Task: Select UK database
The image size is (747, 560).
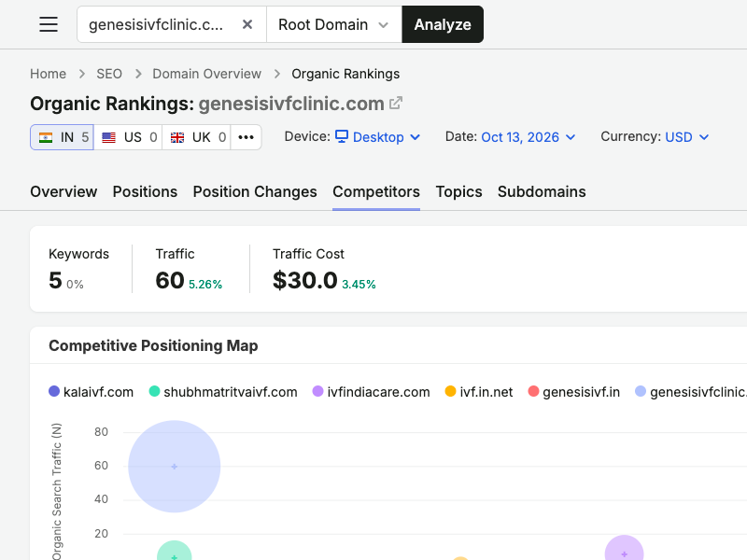Action: coord(196,137)
